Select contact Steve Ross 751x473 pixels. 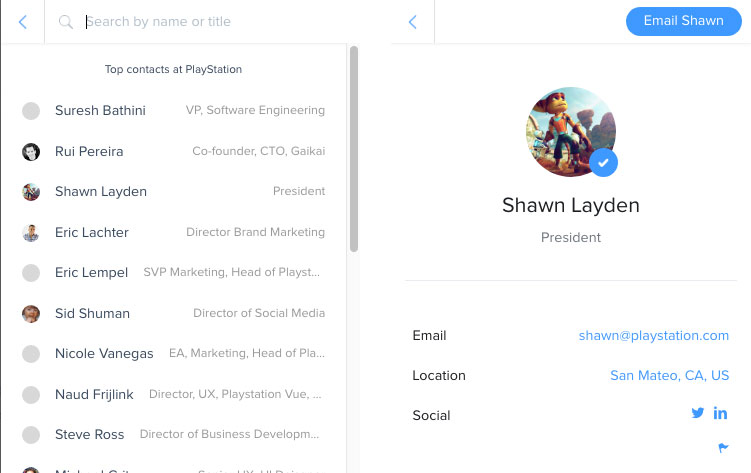click(x=173, y=434)
